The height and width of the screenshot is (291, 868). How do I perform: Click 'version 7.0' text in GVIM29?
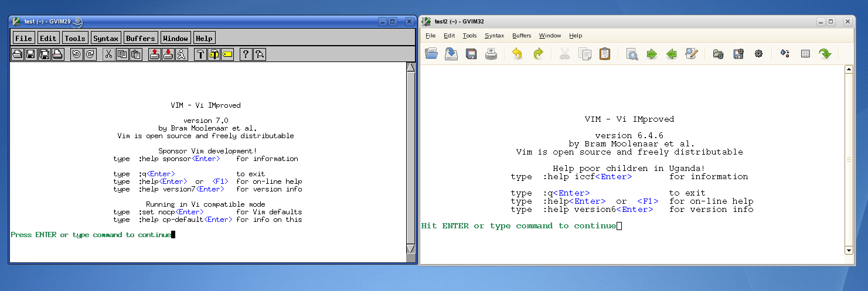coord(206,121)
